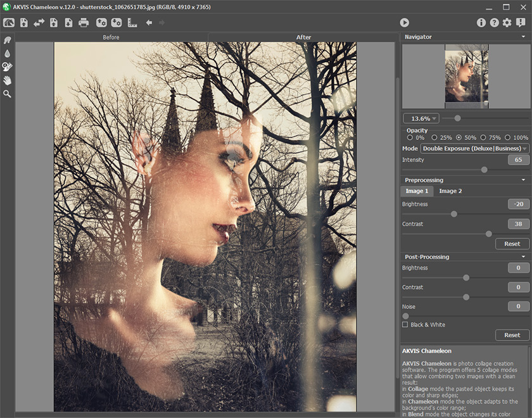This screenshot has height=418, width=532.
Task: Switch to the Before tab
Action: tap(111, 37)
